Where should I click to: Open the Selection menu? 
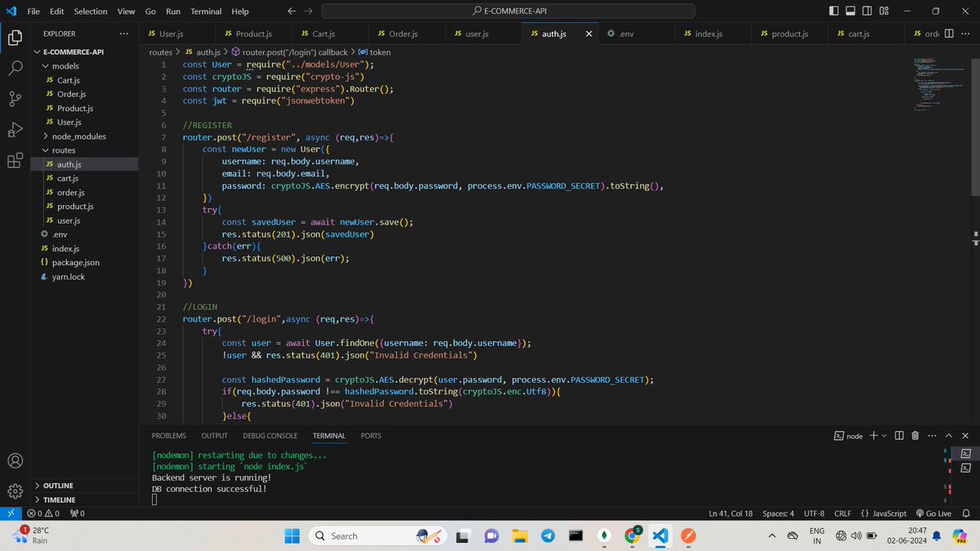click(91, 11)
